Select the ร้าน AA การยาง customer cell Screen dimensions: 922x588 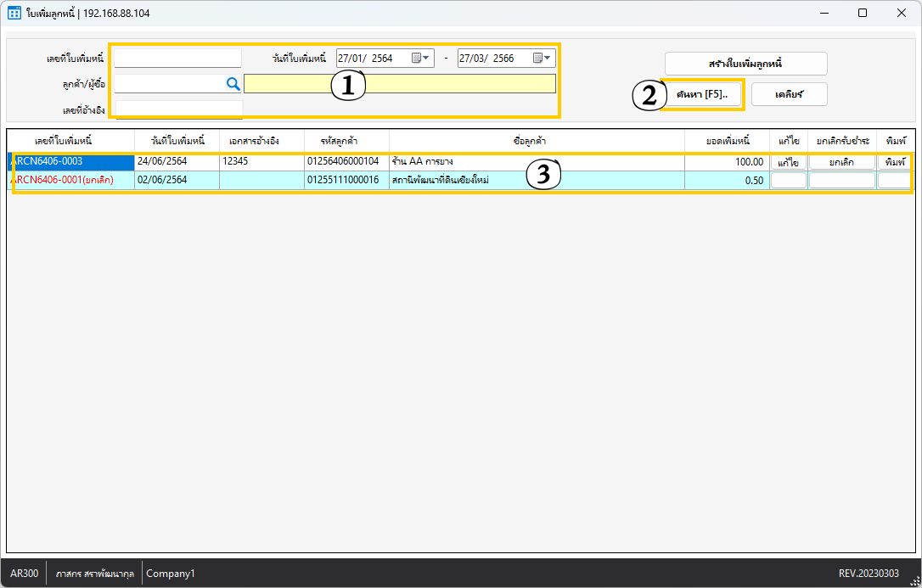(535, 162)
